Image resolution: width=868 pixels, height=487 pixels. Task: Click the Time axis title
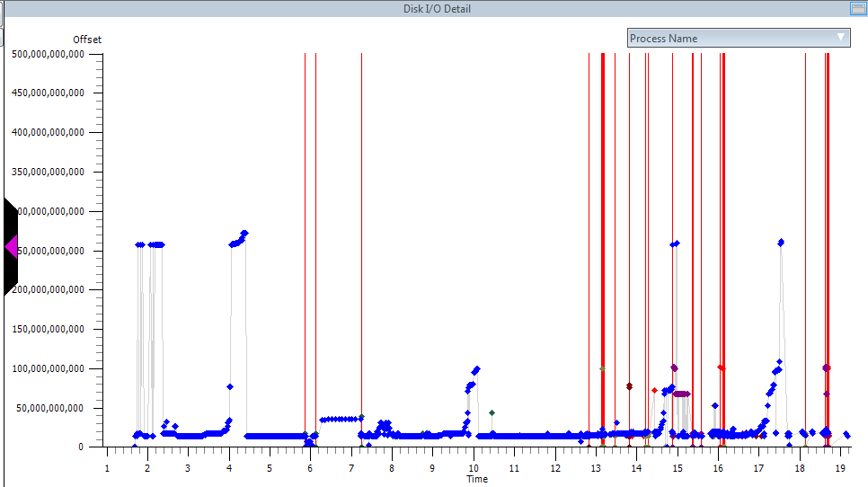pos(477,479)
